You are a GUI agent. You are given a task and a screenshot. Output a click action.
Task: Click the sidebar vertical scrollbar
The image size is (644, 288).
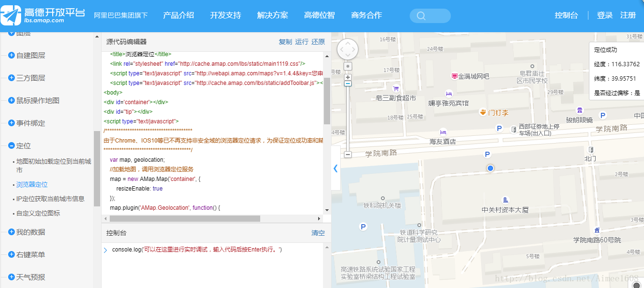pos(97,168)
